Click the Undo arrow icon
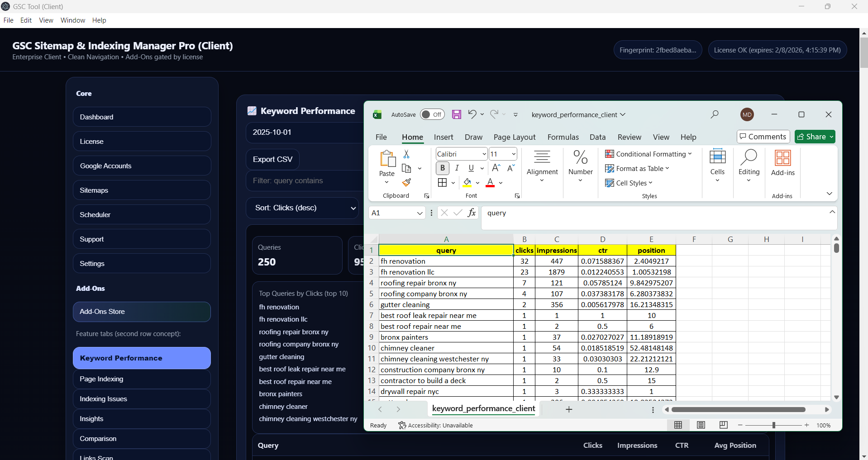 coord(472,114)
